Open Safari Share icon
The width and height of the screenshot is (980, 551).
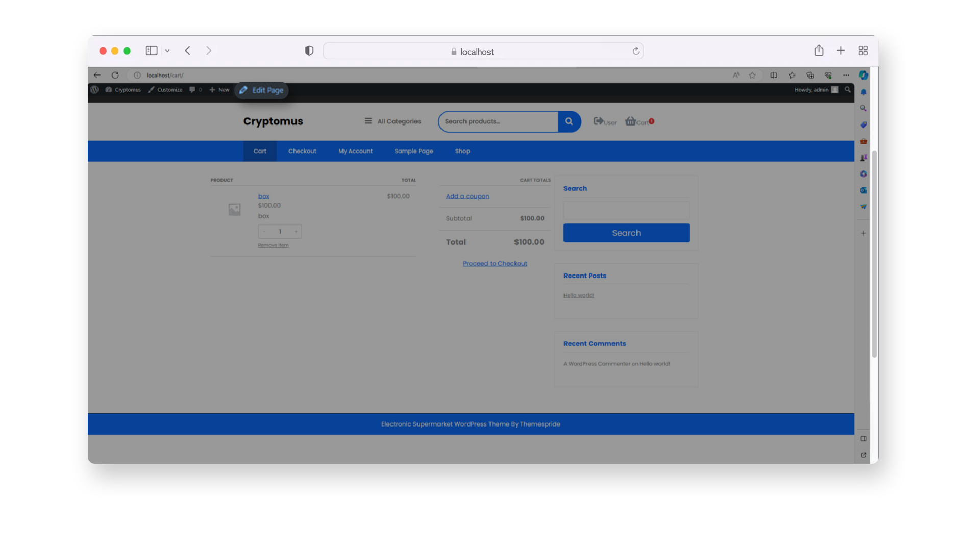coord(819,51)
